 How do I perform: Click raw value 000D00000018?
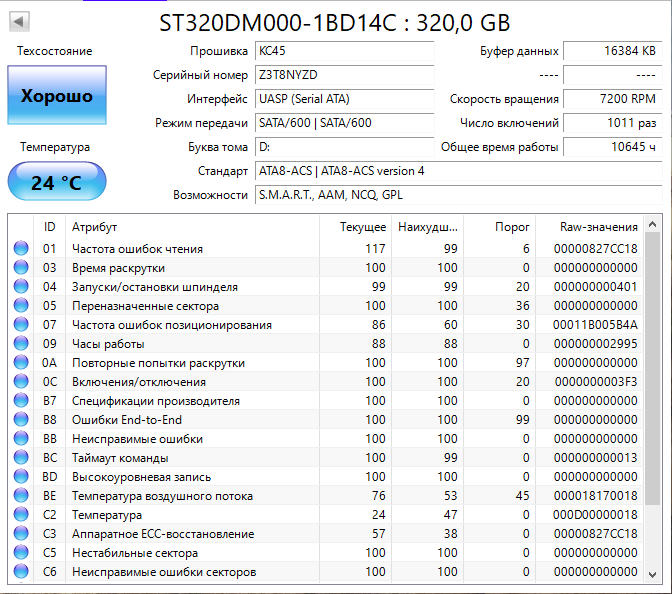click(x=595, y=515)
